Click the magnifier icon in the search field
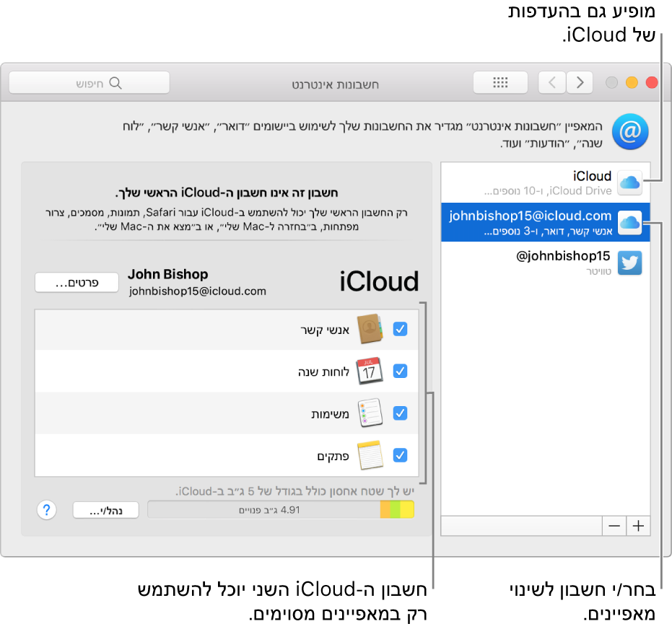672x629 pixels. click(115, 83)
